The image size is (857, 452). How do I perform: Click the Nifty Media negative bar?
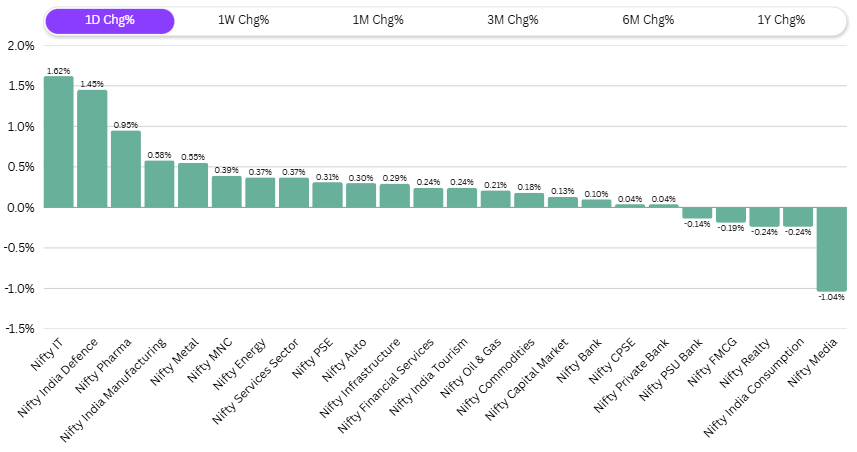pos(832,248)
